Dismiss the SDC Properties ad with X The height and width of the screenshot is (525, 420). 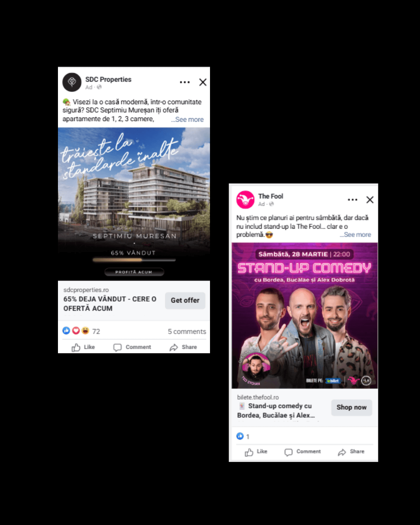[203, 82]
